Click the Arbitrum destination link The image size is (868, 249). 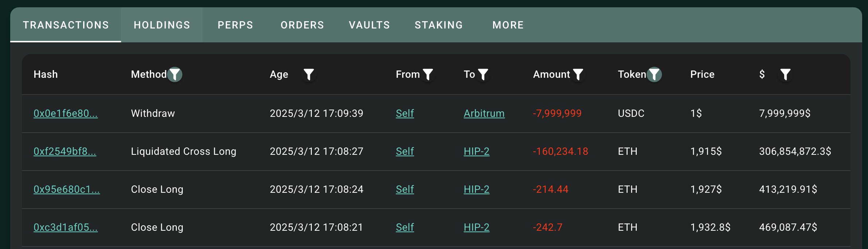pyautogui.click(x=484, y=114)
